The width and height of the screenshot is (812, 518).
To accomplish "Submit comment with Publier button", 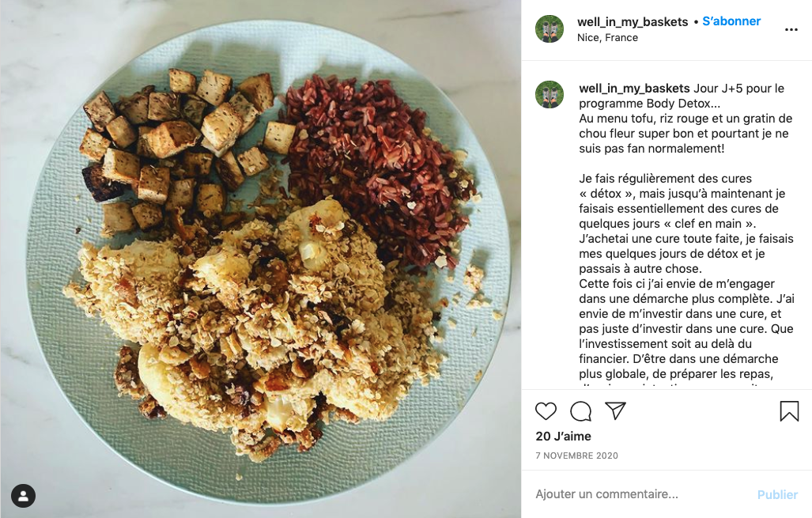I will (777, 495).
